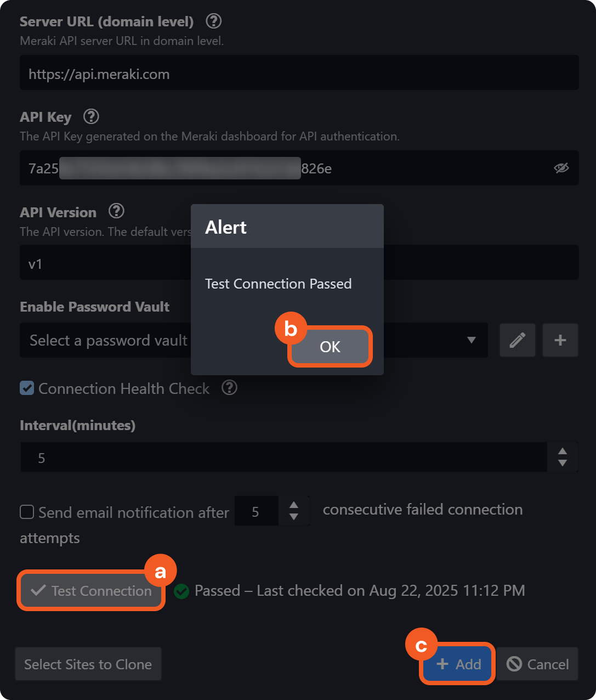Screen dimensions: 596x700
Task: Decrease the Interval minutes value
Action: (x=562, y=463)
